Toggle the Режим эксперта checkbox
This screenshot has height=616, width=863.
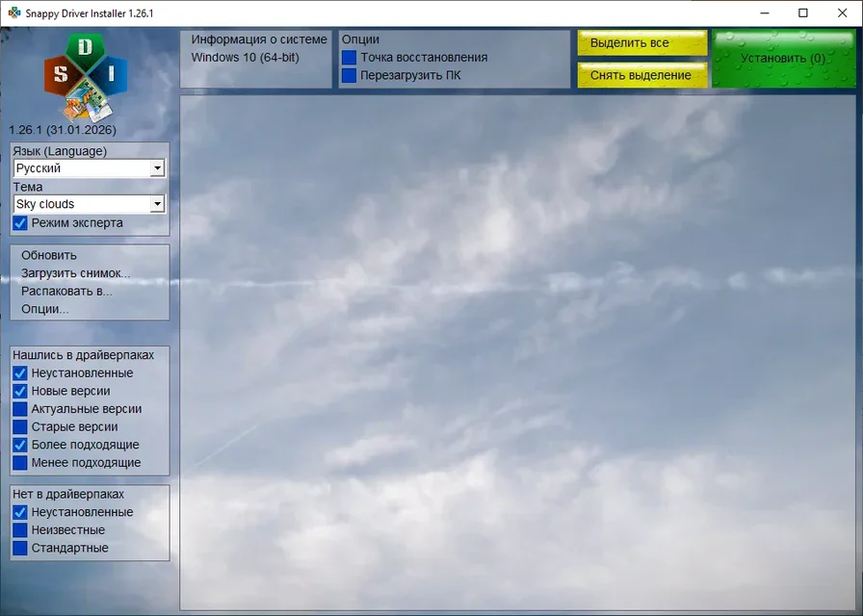(x=20, y=223)
